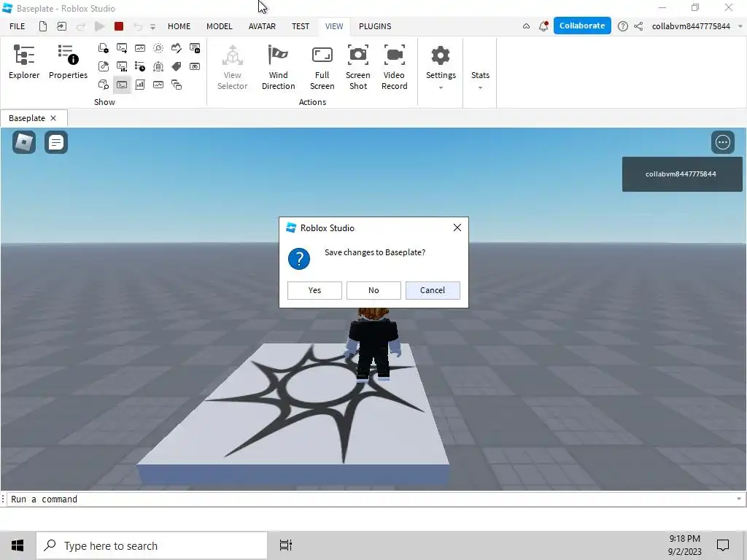Take a Screen Shot
The width and height of the screenshot is (747, 560).
click(x=357, y=67)
